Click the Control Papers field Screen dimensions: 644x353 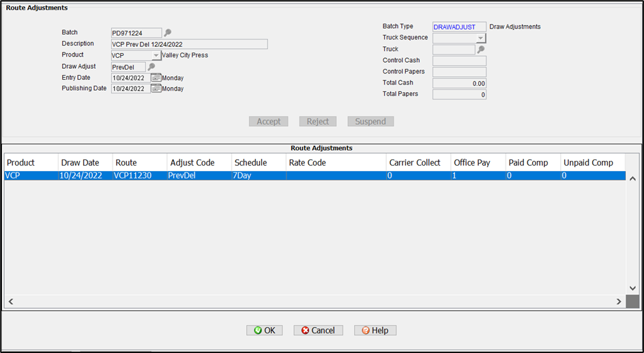click(459, 72)
